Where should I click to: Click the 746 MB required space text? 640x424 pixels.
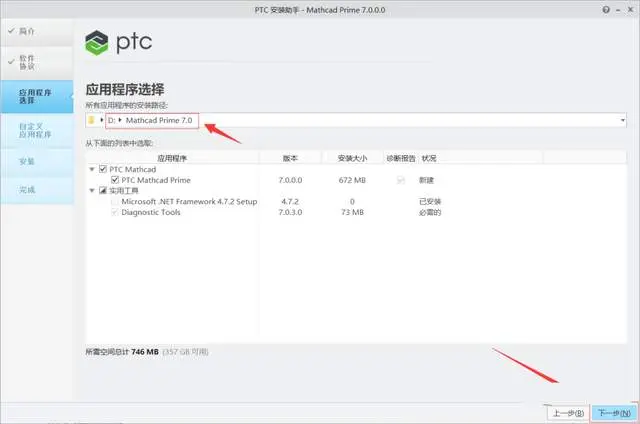144,352
